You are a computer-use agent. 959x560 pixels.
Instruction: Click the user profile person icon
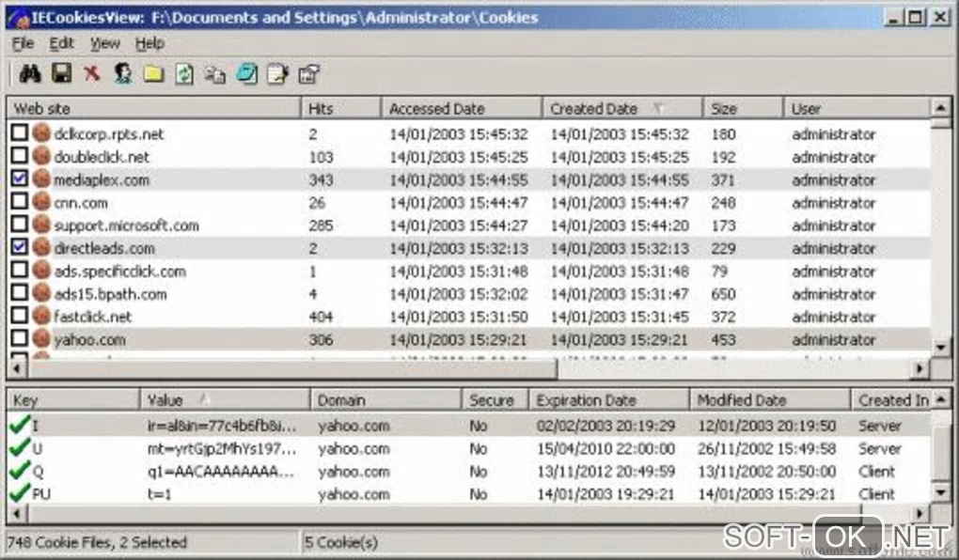[123, 74]
